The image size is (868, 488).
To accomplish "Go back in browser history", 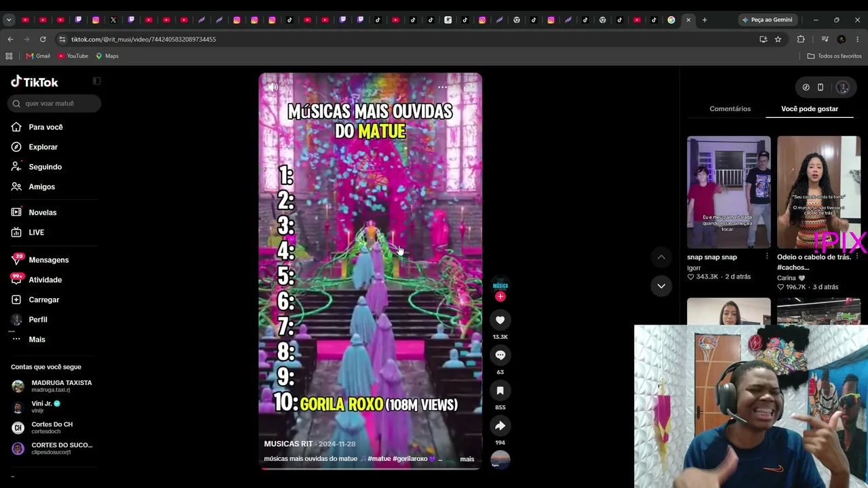I will (x=10, y=39).
